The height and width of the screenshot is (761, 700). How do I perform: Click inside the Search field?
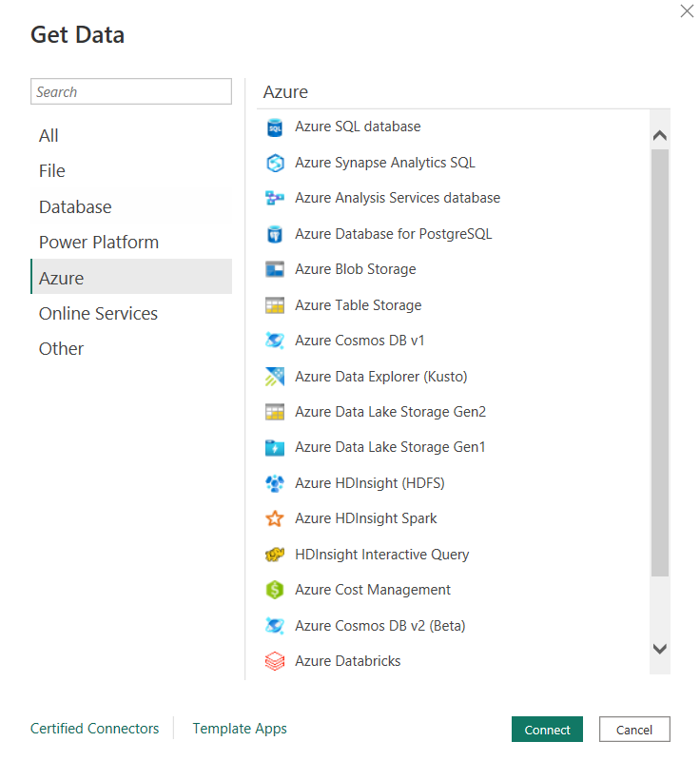[x=131, y=91]
